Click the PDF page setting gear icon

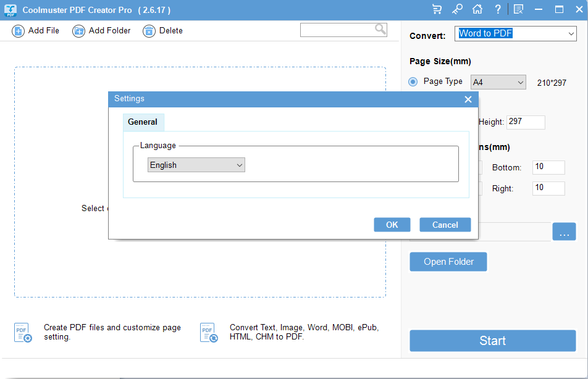pyautogui.click(x=23, y=333)
